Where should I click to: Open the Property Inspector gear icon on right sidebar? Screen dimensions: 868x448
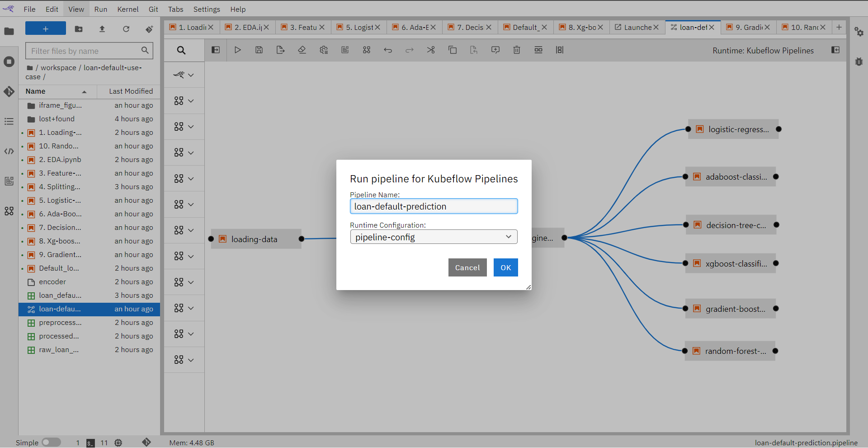[x=859, y=32]
